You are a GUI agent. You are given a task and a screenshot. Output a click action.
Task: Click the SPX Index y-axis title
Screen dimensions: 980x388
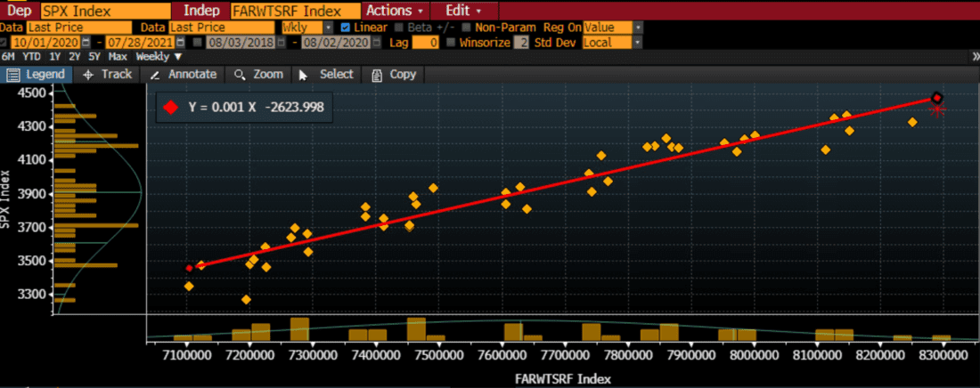click(5, 198)
